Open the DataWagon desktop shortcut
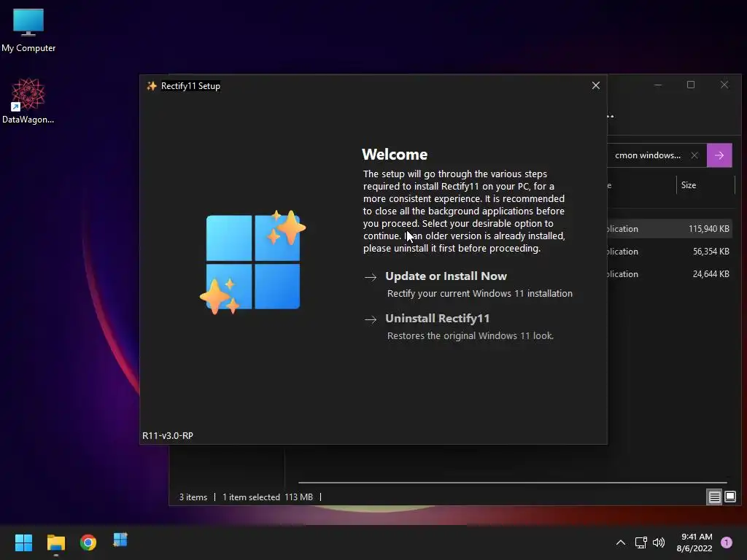The width and height of the screenshot is (747, 560). (28, 101)
